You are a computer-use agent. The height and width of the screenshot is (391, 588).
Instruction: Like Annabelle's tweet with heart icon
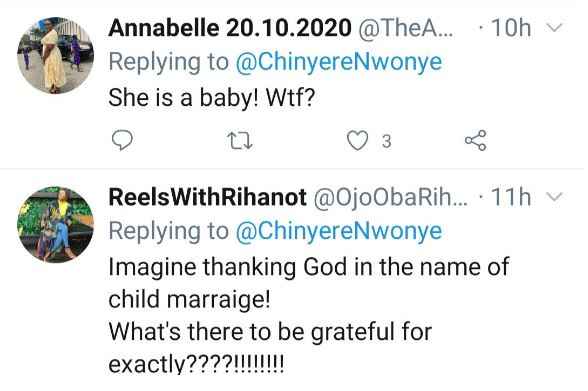(x=357, y=141)
